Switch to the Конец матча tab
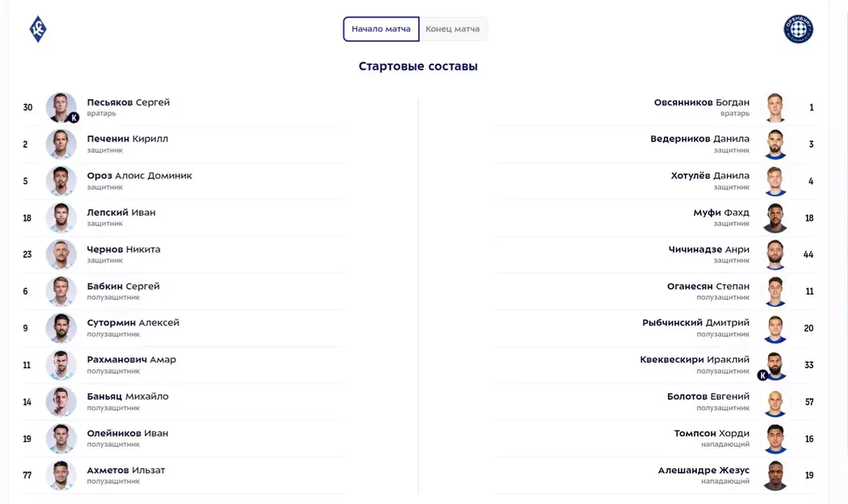This screenshot has height=504, width=848. click(x=453, y=29)
